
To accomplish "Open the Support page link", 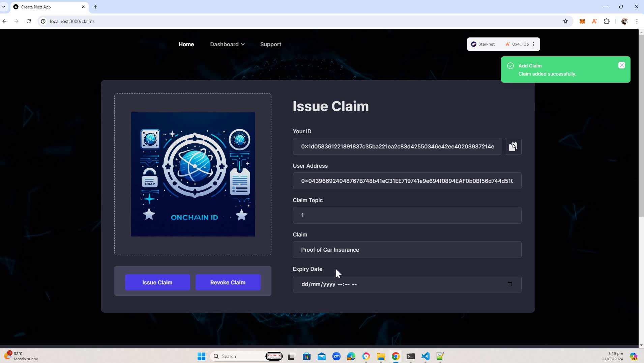I will point(270,44).
